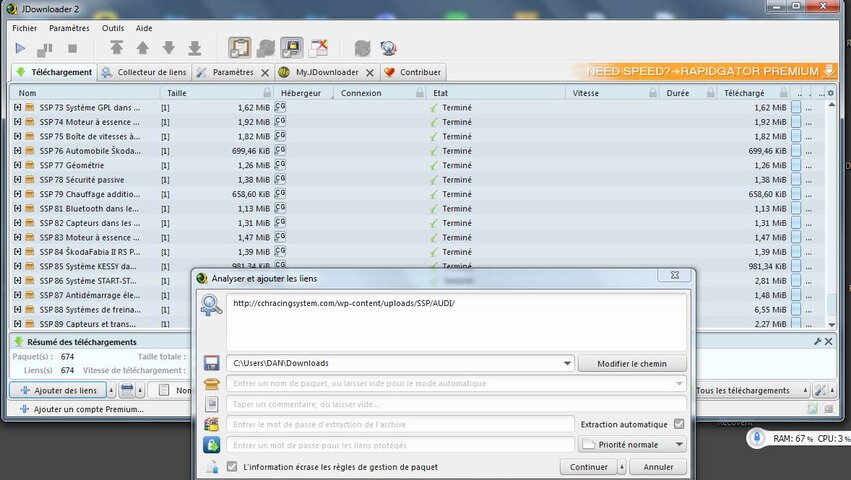
Task: Move selection to bottom arrow icon
Action: 195,48
